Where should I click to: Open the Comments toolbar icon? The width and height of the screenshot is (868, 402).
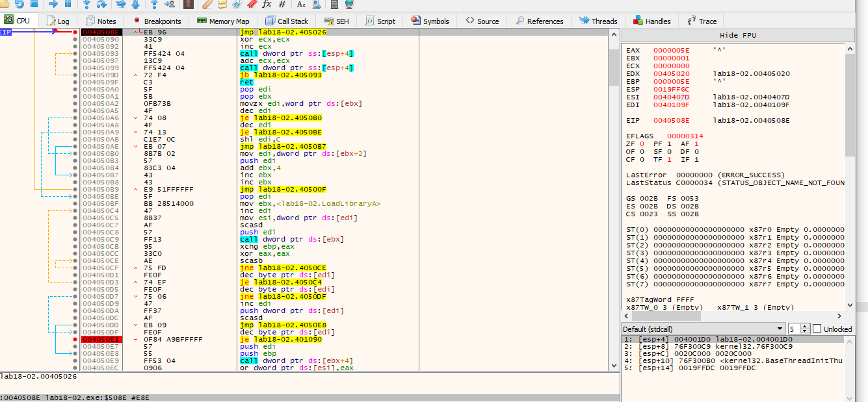click(222, 4)
